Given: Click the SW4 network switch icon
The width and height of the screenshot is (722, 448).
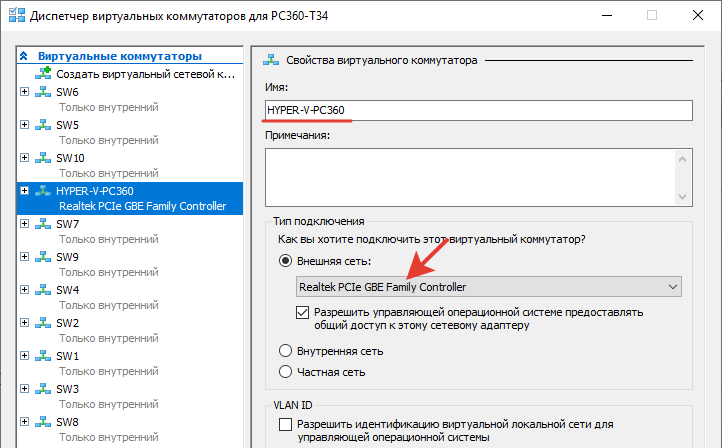Looking at the screenshot, I should coord(42,290).
